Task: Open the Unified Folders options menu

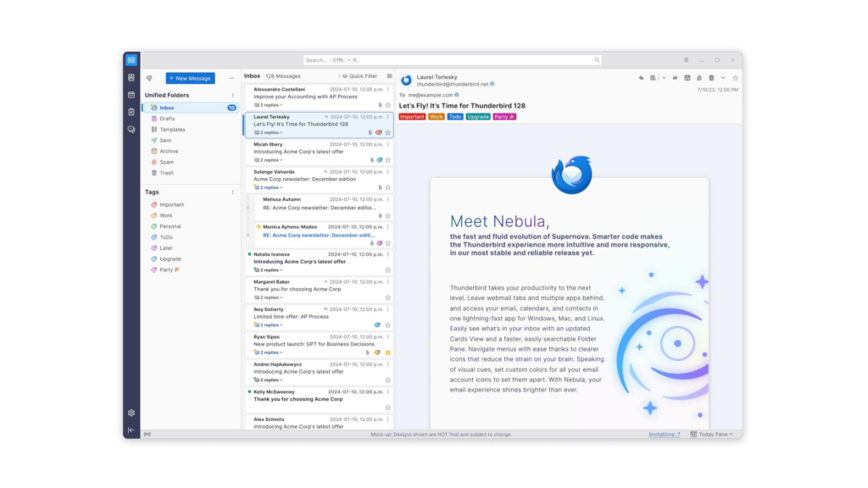Action: pos(232,95)
